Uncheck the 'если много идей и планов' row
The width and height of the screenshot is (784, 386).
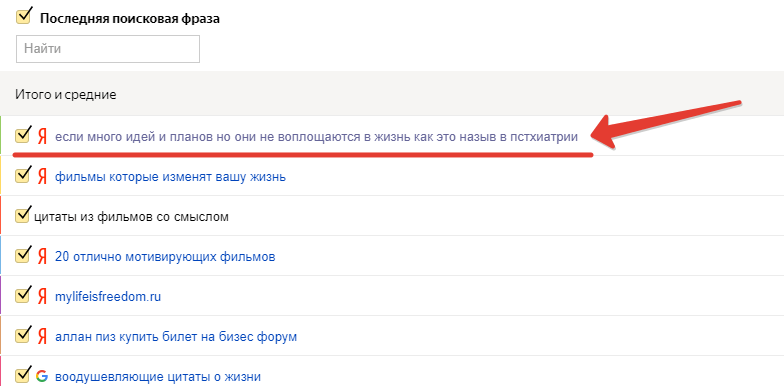click(x=23, y=134)
